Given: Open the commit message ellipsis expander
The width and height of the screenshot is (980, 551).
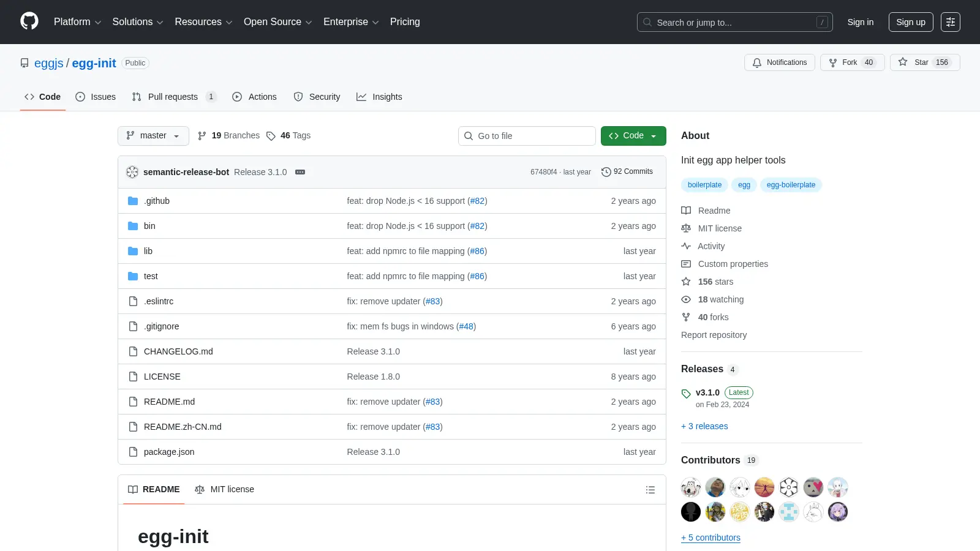Looking at the screenshot, I should pyautogui.click(x=300, y=172).
